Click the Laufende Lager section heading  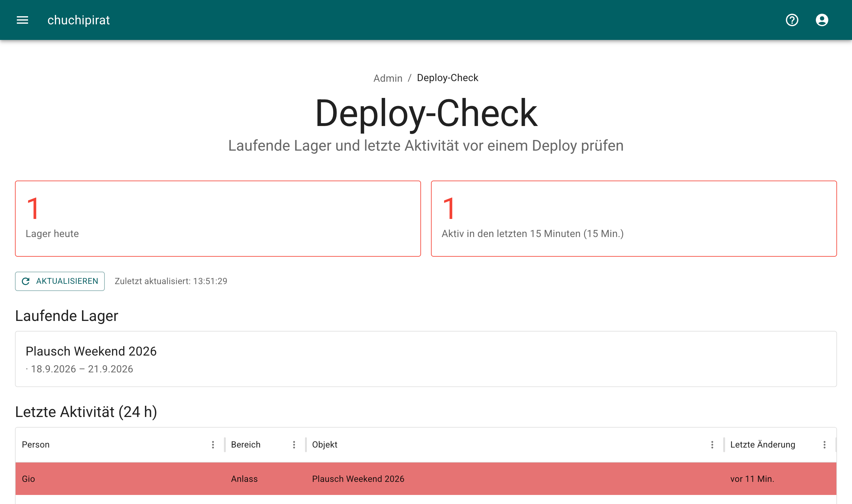pos(66,316)
